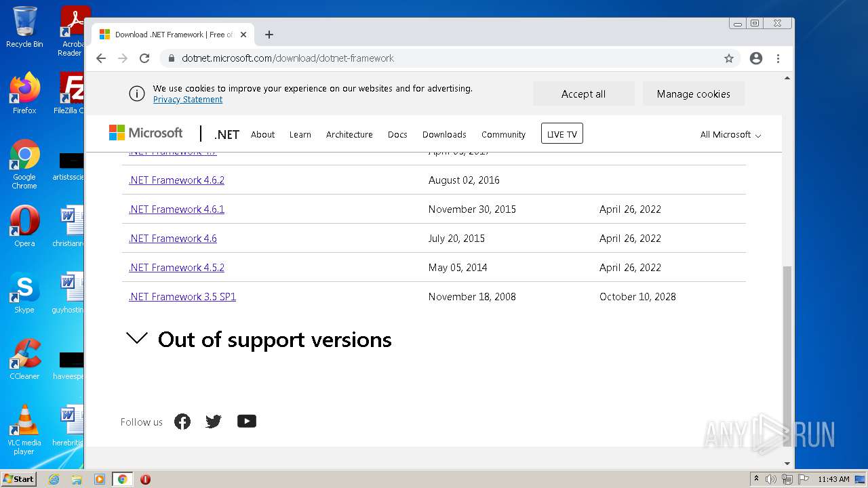This screenshot has height=488, width=868.
Task: Open YouTube follow icon
Action: point(247,421)
